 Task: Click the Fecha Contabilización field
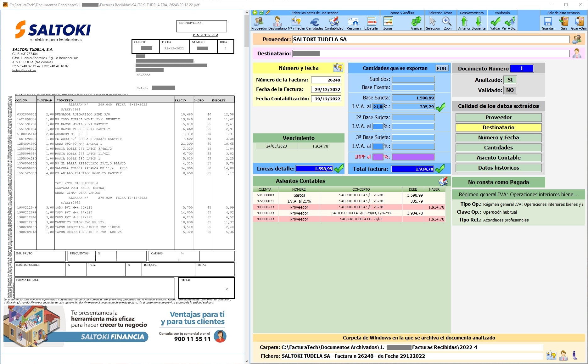pyautogui.click(x=326, y=99)
